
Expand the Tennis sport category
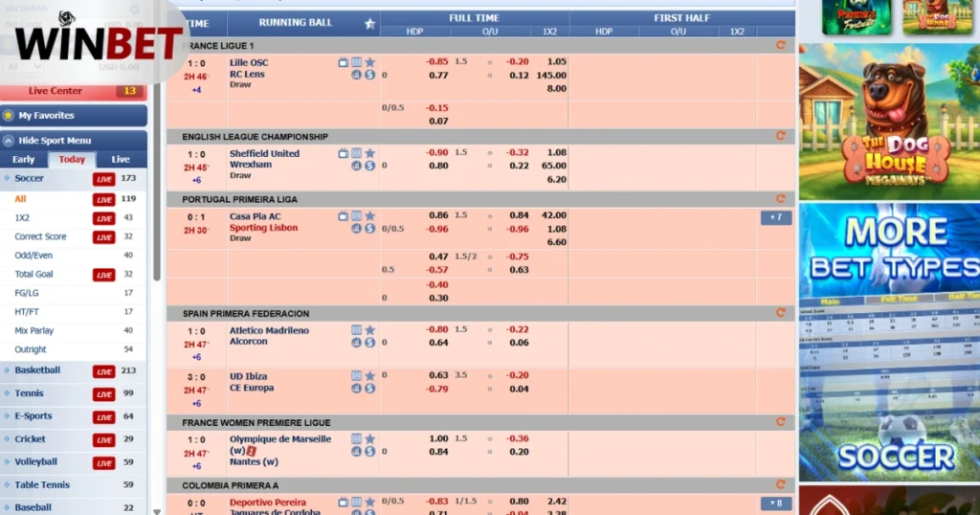(x=74, y=393)
